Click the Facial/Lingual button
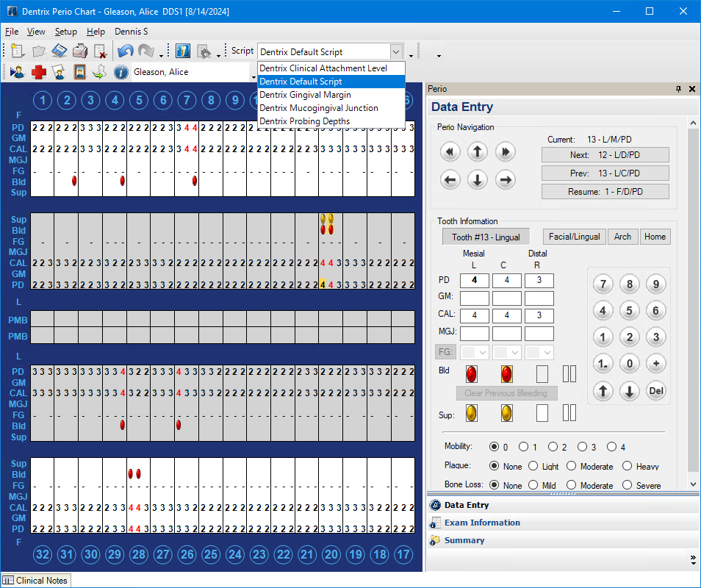Screen dimensions: 701x588 tap(574, 237)
